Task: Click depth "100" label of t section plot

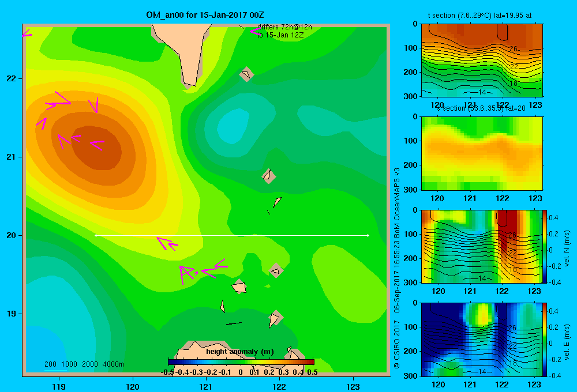Action: point(411,48)
